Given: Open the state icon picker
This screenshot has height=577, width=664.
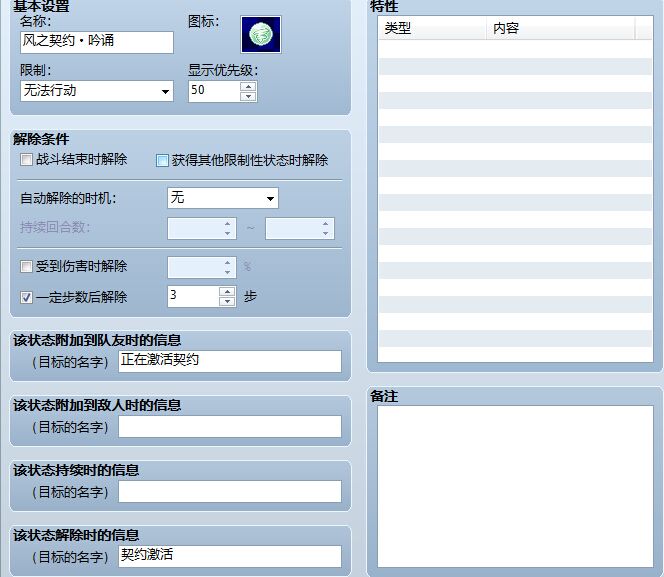Looking at the screenshot, I should (x=260, y=35).
